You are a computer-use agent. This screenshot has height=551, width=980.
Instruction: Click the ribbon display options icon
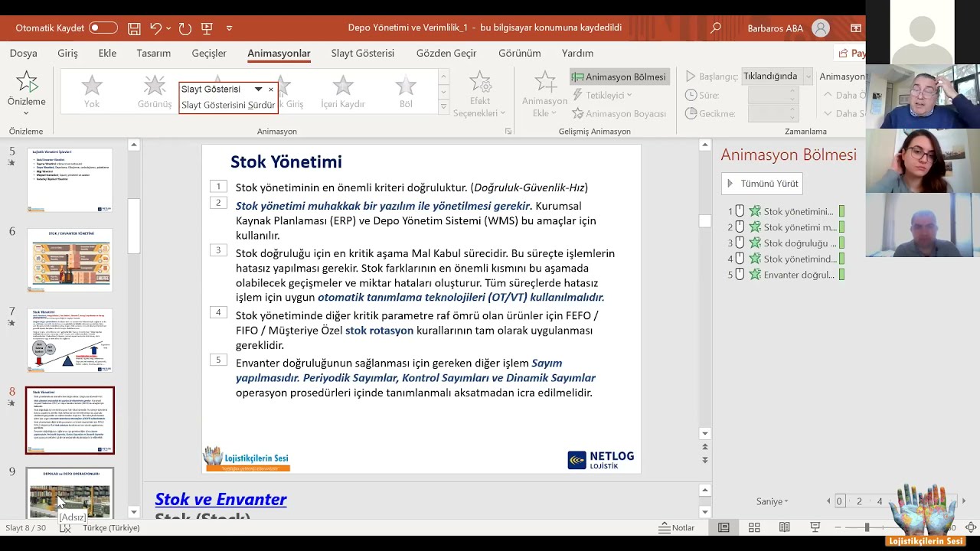click(x=856, y=28)
